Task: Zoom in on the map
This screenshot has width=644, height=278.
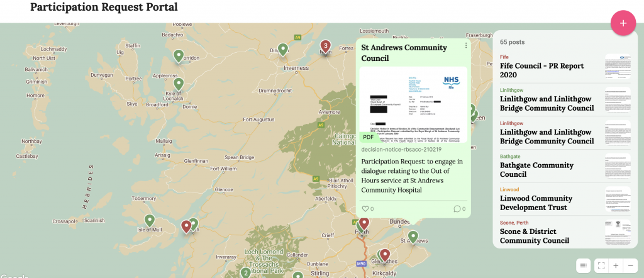Action: 616,265
